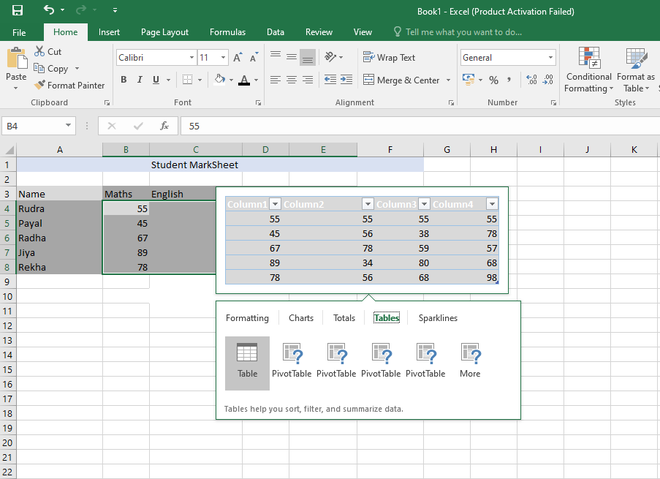Open the File menu
The width and height of the screenshot is (660, 479).
tap(19, 32)
